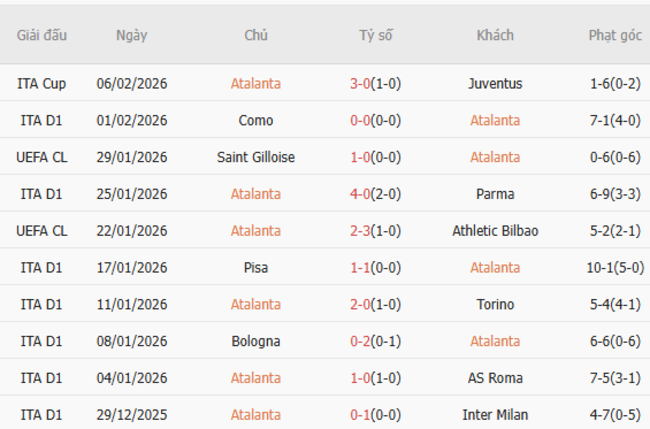Click the Juventus team link
This screenshot has width=650, height=429.
tap(494, 84)
